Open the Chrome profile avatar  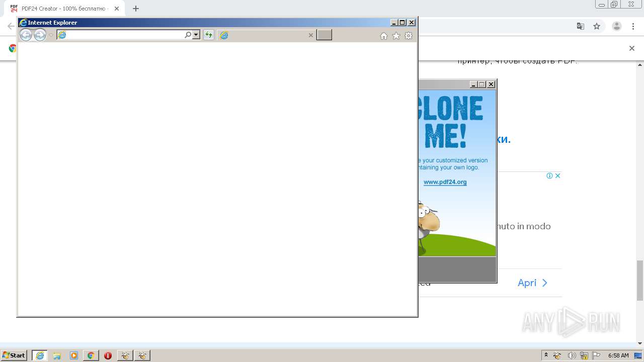click(x=617, y=26)
